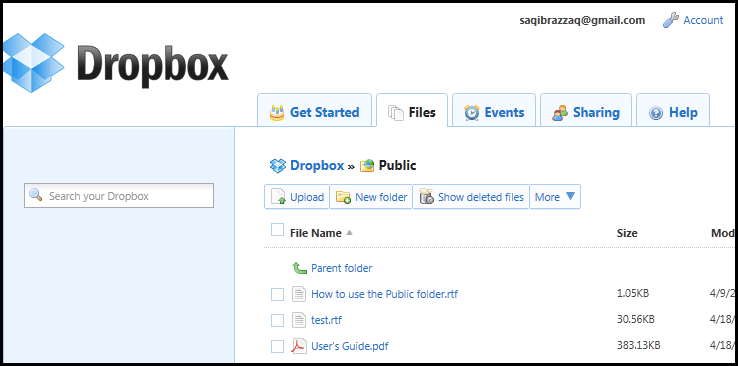Click the Sharing people icon
Screen dimensions: 738x366
pos(560,113)
